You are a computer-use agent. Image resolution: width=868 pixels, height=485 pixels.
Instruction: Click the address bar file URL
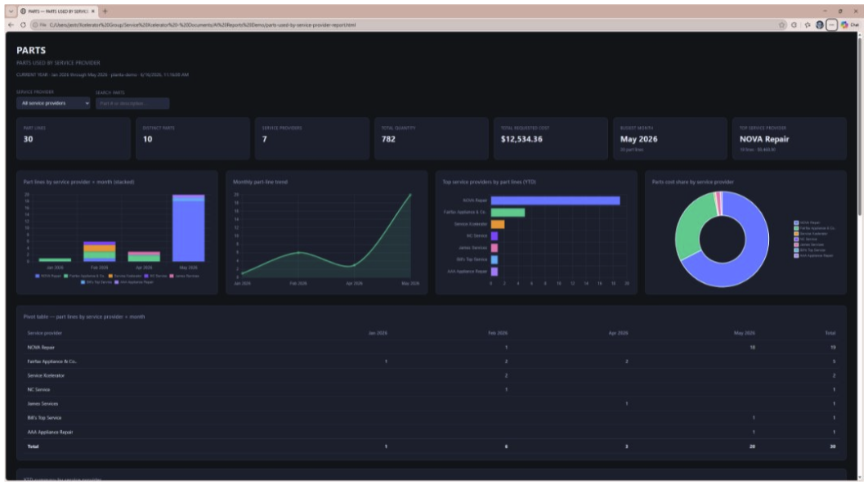click(x=202, y=25)
